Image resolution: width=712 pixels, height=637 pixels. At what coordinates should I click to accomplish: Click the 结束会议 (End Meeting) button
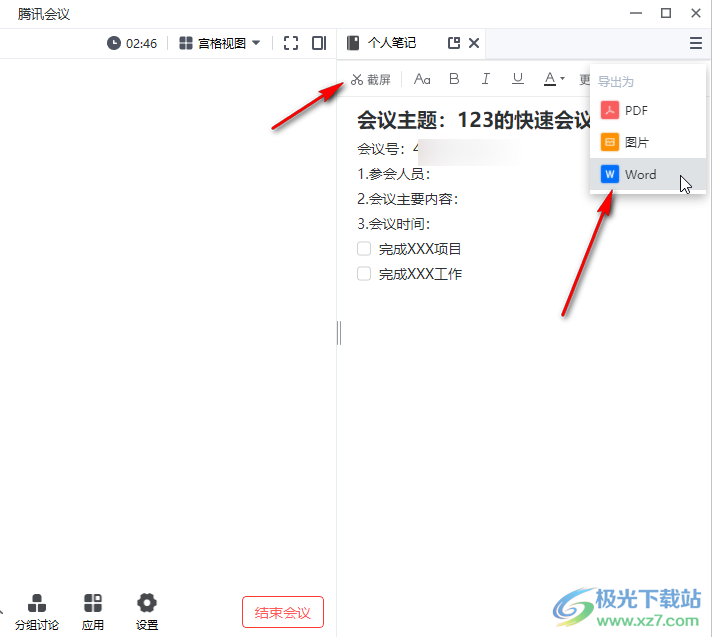tap(282, 612)
